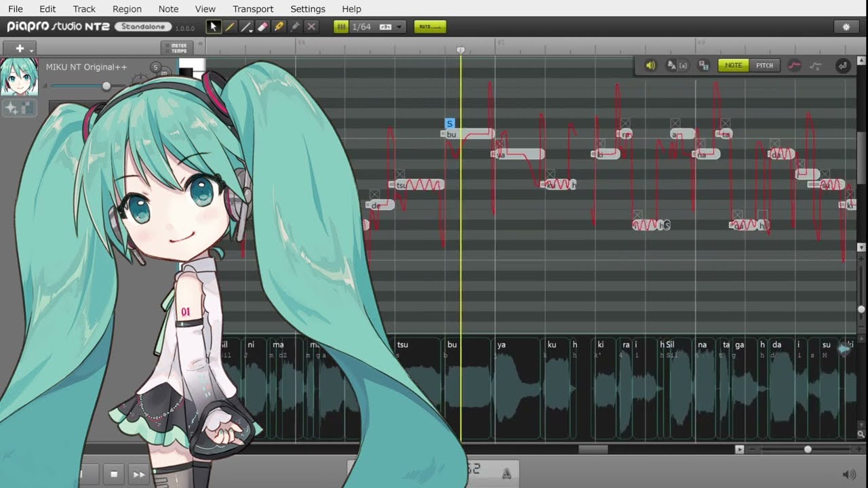Open the Transport menu

[253, 9]
